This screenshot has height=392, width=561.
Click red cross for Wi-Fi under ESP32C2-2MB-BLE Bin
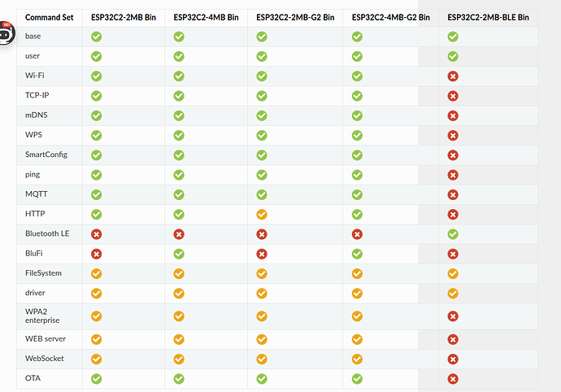pyautogui.click(x=453, y=76)
